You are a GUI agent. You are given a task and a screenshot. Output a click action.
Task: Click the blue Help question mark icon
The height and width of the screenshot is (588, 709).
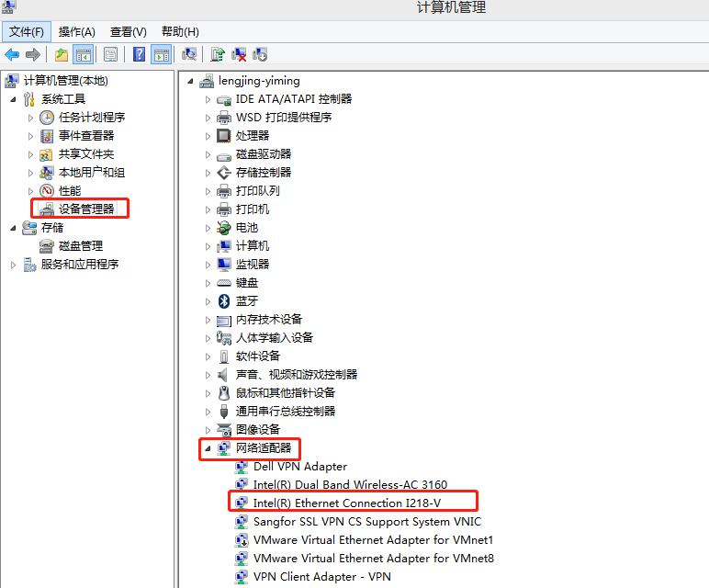[140, 55]
